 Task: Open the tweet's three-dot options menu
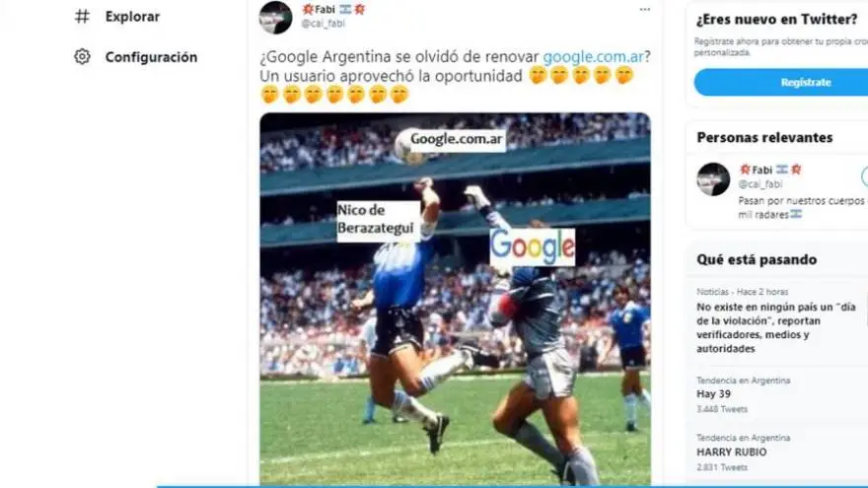point(644,10)
